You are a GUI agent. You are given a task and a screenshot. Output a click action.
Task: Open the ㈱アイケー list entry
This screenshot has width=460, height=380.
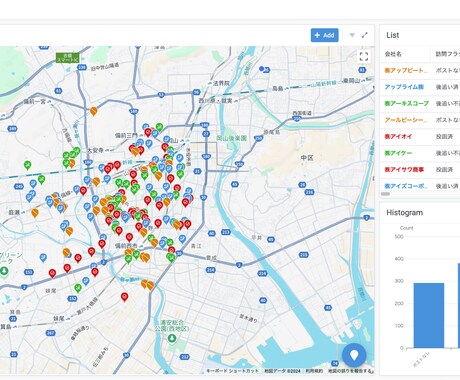398,153
